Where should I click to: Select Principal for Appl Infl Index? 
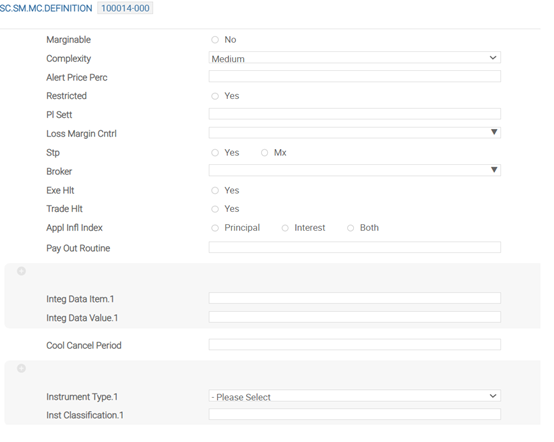point(215,228)
